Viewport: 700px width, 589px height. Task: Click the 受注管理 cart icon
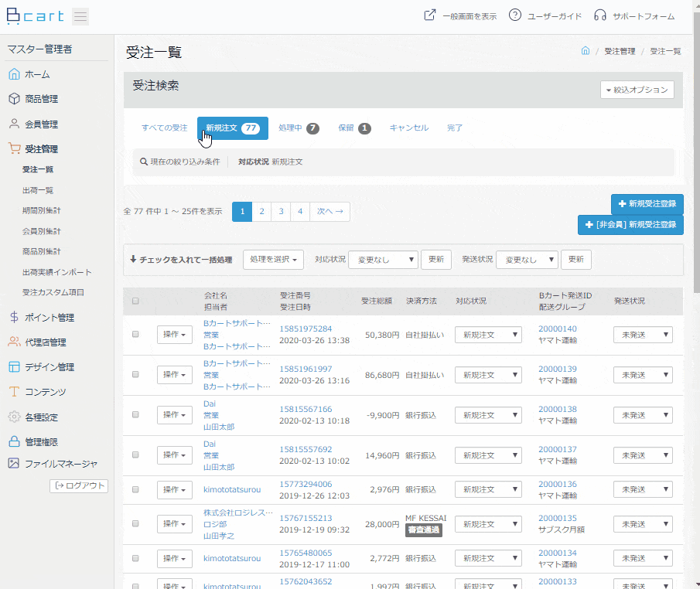coord(14,148)
